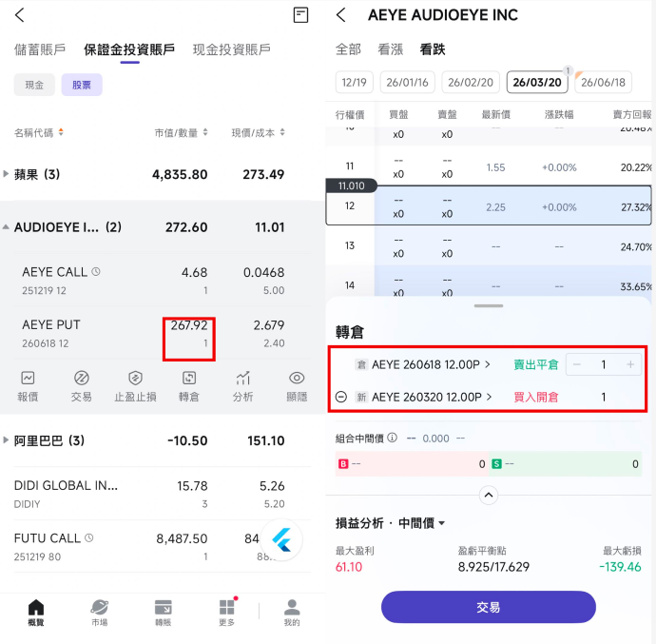Expand the 蘋果 (3) position group

8,174
